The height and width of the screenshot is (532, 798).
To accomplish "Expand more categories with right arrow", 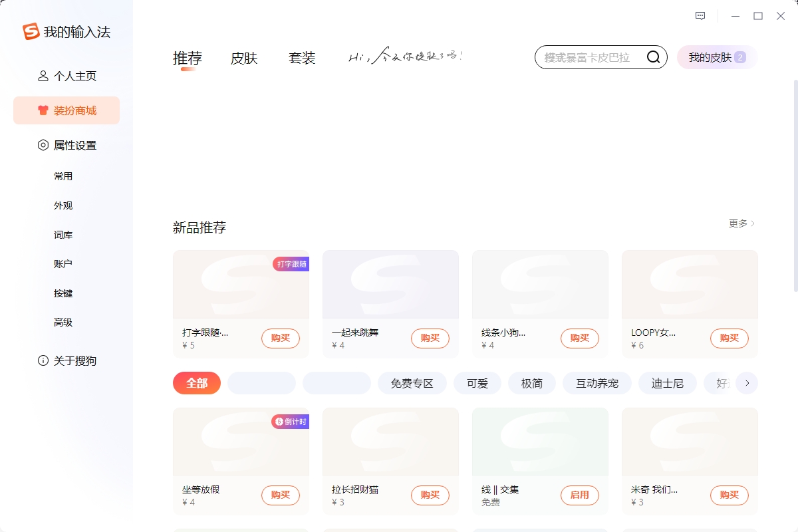I will tap(747, 383).
